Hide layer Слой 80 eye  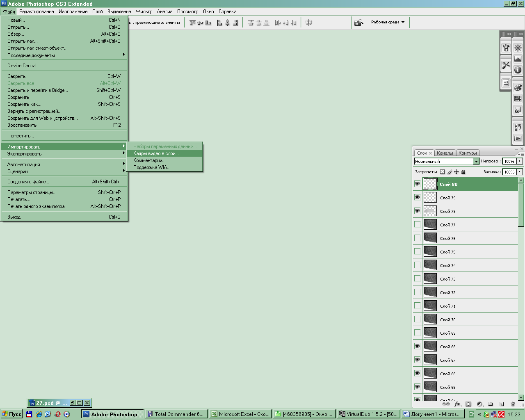click(x=418, y=184)
